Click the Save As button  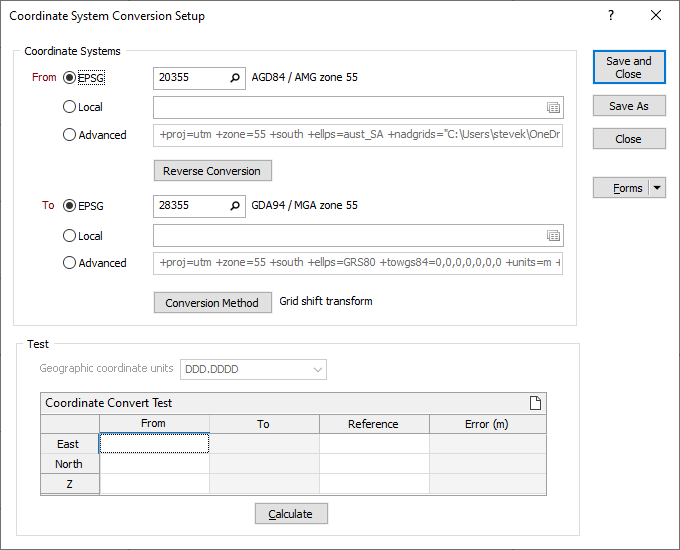point(629,106)
